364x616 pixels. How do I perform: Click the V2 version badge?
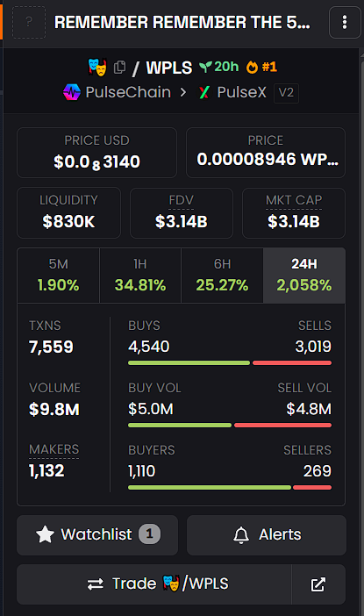click(x=286, y=93)
